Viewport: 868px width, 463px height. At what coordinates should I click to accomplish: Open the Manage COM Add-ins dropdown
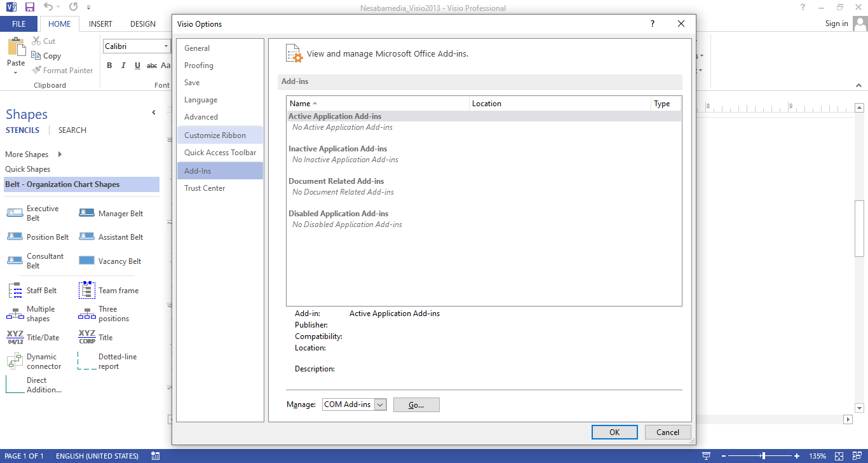click(x=380, y=404)
